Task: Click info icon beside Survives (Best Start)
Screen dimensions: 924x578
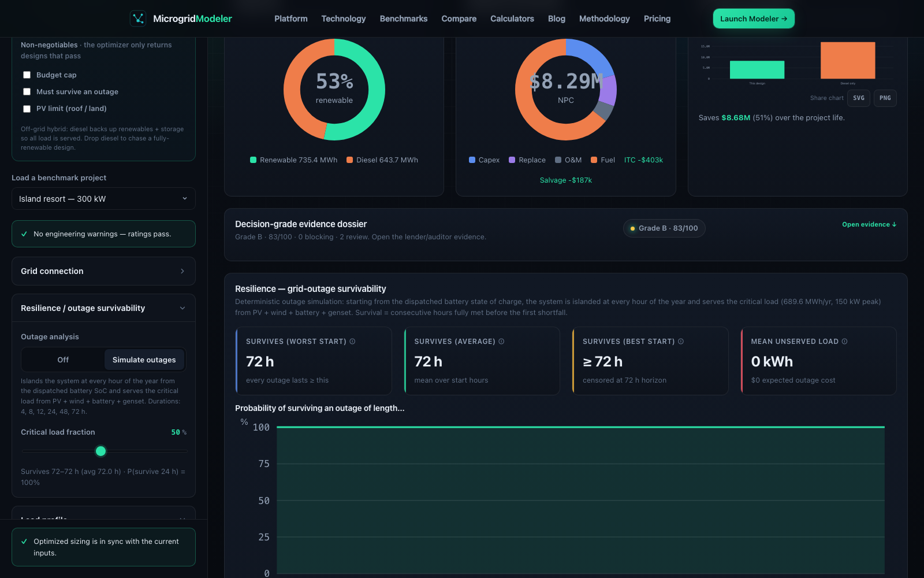Action: [681, 342]
